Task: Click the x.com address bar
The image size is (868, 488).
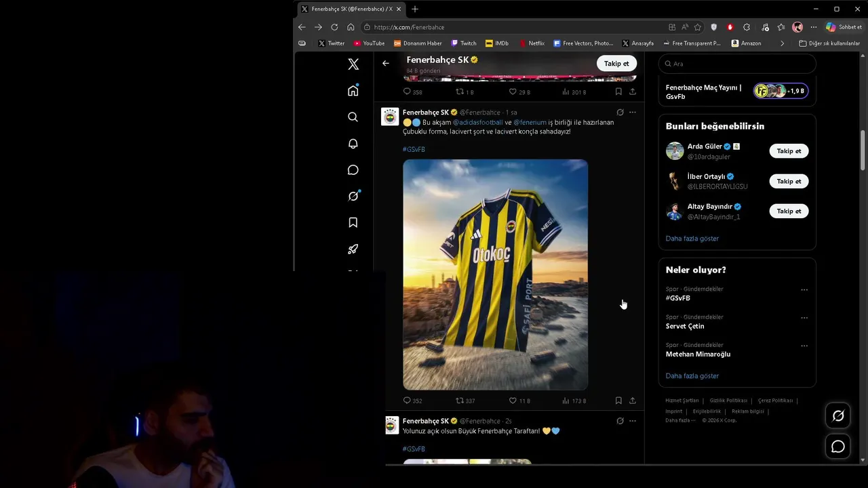Action: 515,27
